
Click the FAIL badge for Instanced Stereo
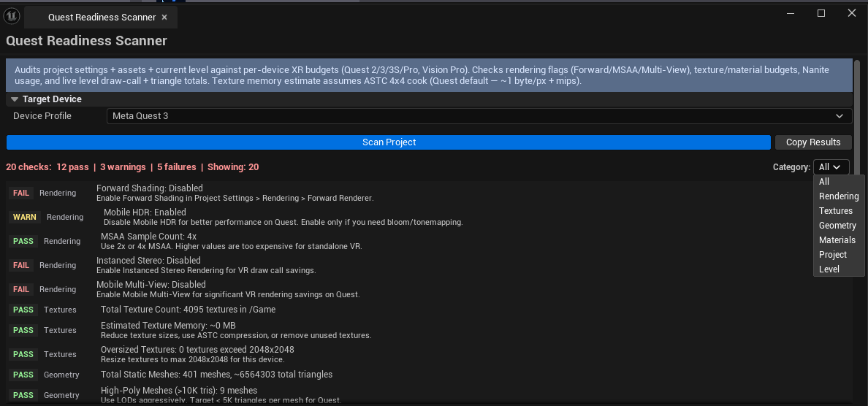(21, 266)
